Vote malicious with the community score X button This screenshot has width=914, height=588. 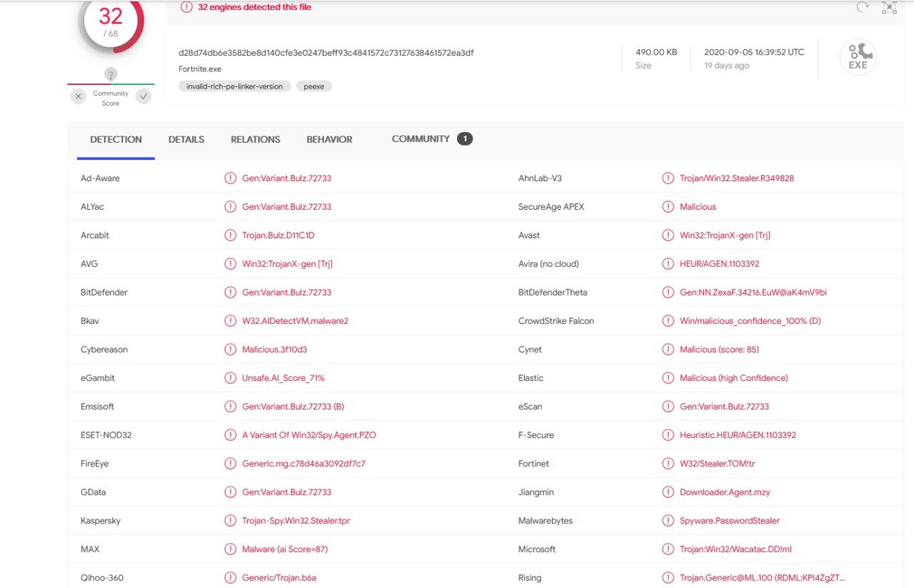[x=79, y=96]
